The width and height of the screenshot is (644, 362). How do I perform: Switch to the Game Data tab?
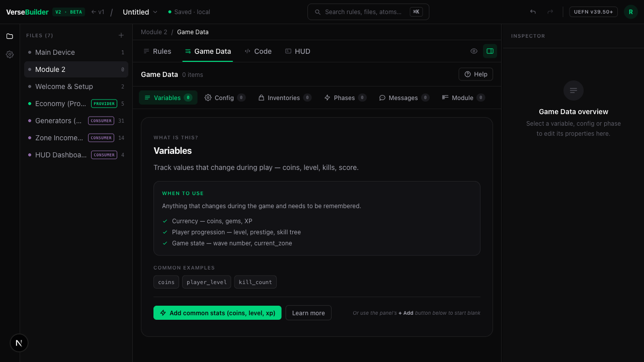tap(208, 51)
